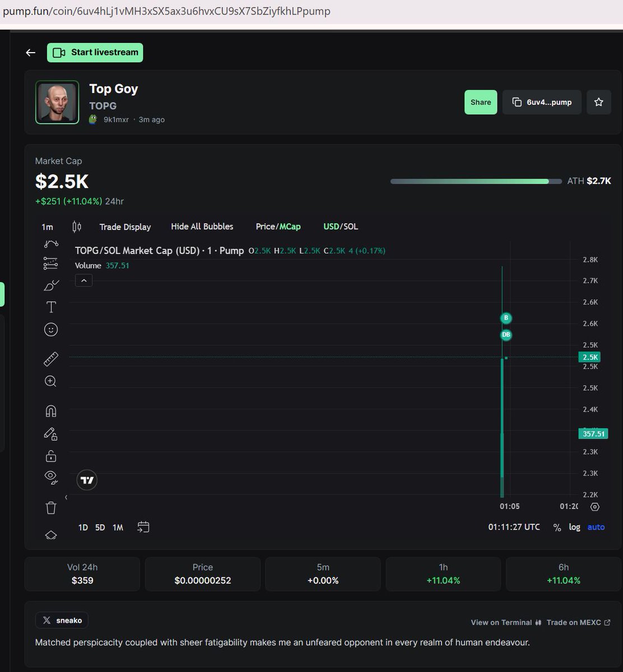623x672 pixels.
Task: Click the 6h +11.04% stat card
Action: [564, 574]
